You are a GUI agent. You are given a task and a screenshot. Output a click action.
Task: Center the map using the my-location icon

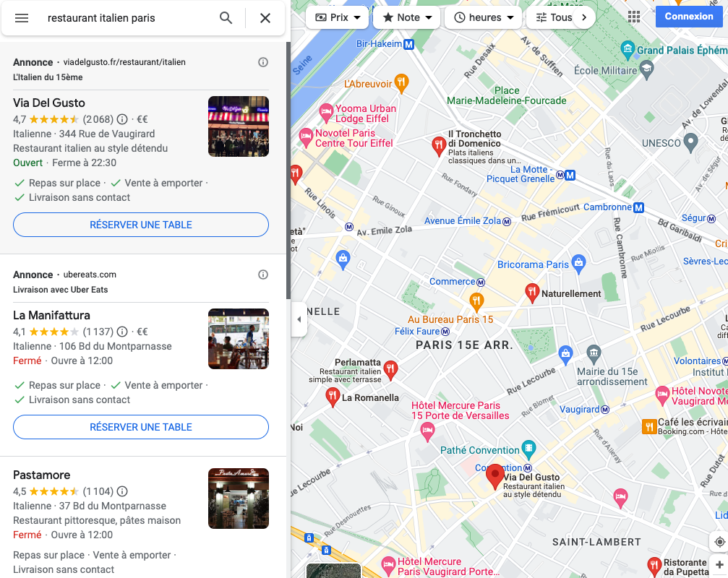(x=719, y=541)
